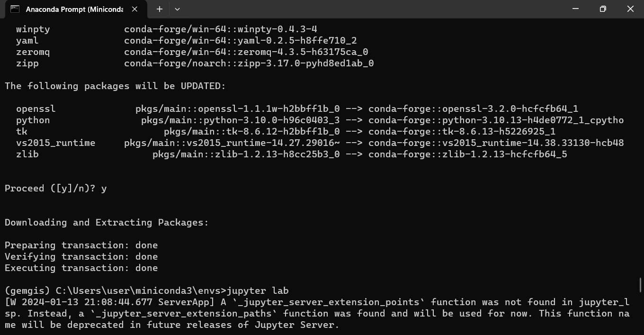Viewport: 644px width, 335px height.
Task: Click the zlib package update row
Action: 291,154
